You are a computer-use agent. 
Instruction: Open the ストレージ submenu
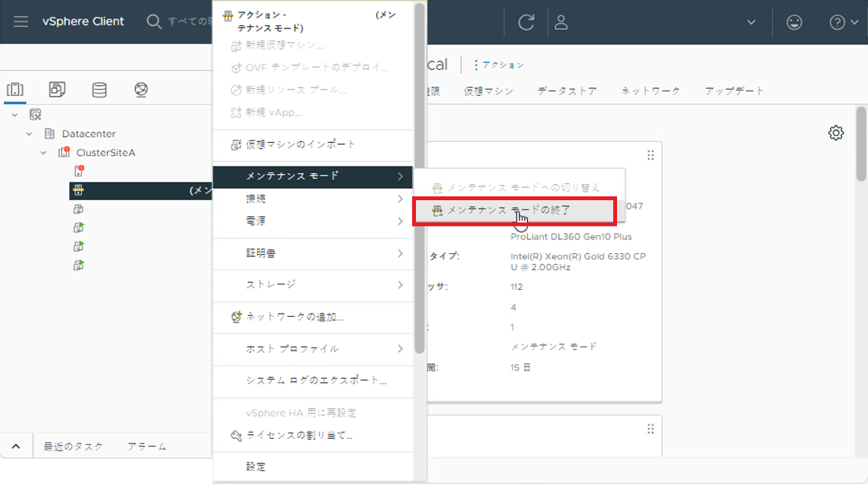tap(313, 285)
